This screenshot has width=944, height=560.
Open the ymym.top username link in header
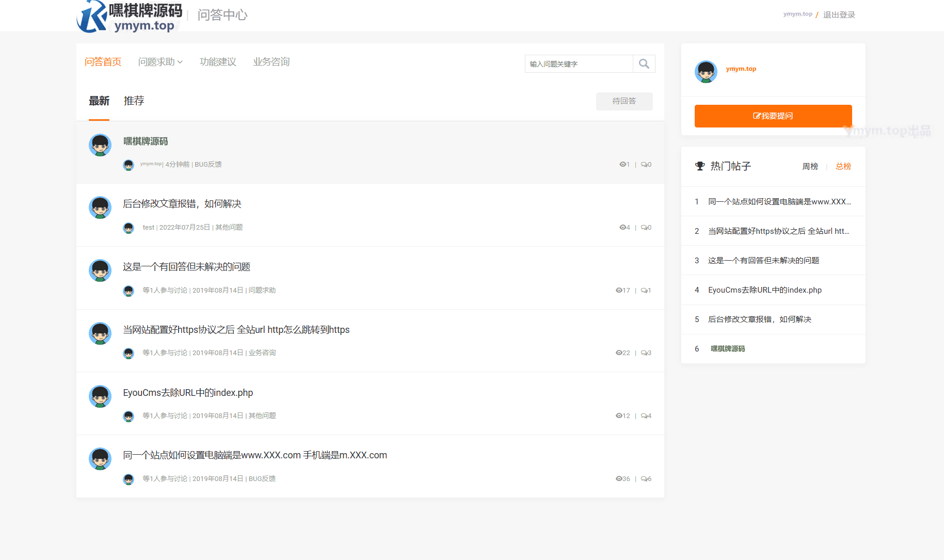click(x=798, y=14)
